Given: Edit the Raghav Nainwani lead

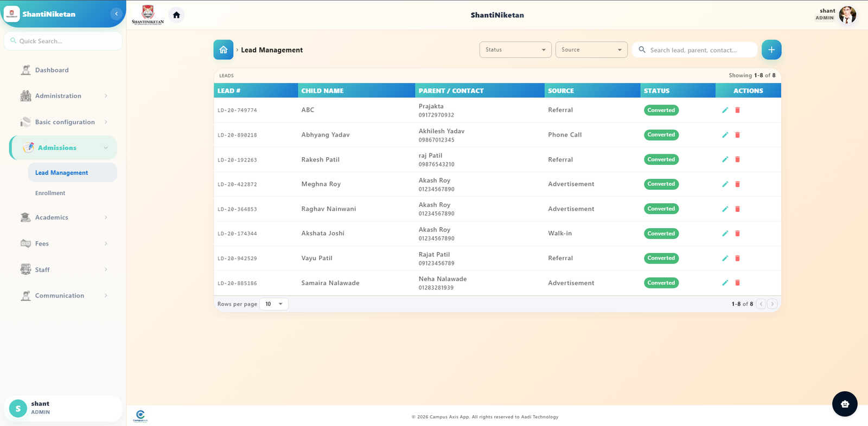Looking at the screenshot, I should [725, 209].
